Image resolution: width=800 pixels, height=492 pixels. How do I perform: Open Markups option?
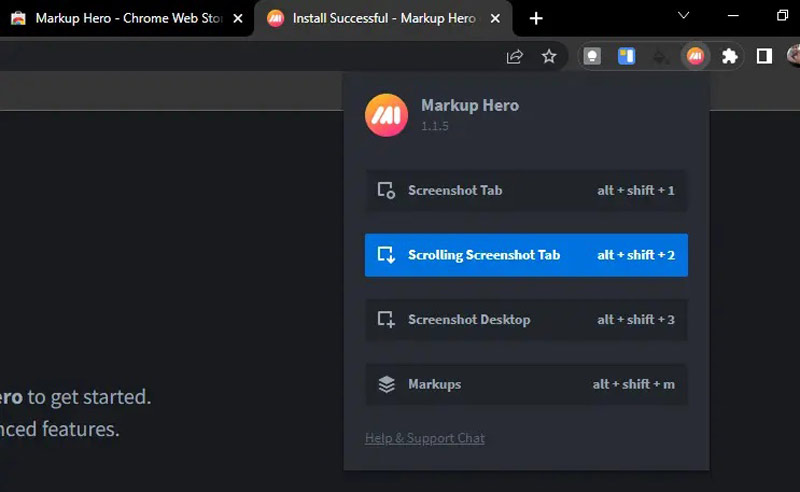click(x=526, y=384)
